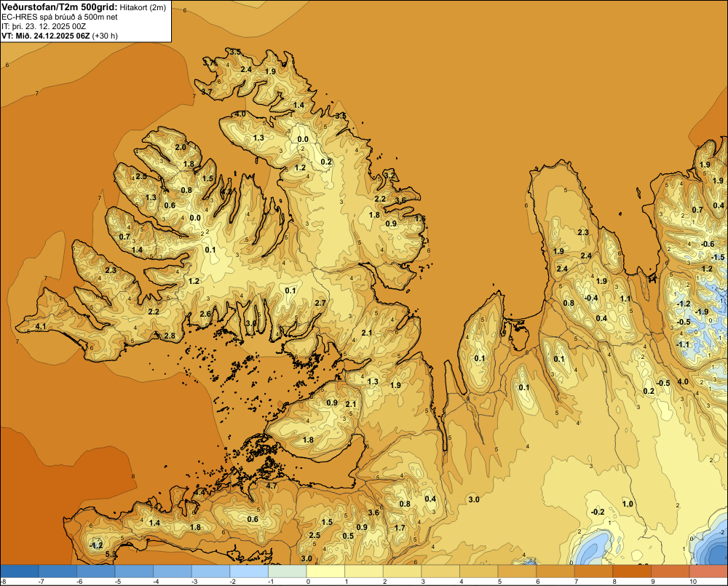Click the 1.1 temperature value on the map
728x586 pixels.
point(625,298)
